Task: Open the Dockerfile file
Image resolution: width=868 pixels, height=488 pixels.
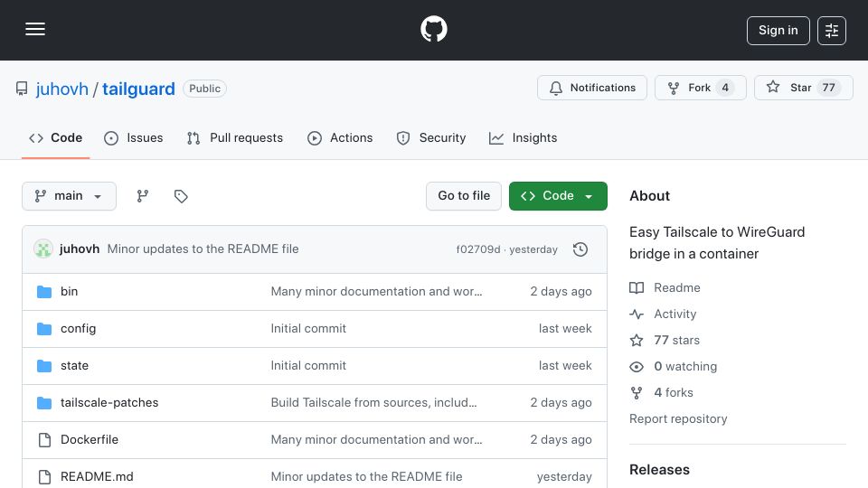Action: tap(90, 440)
